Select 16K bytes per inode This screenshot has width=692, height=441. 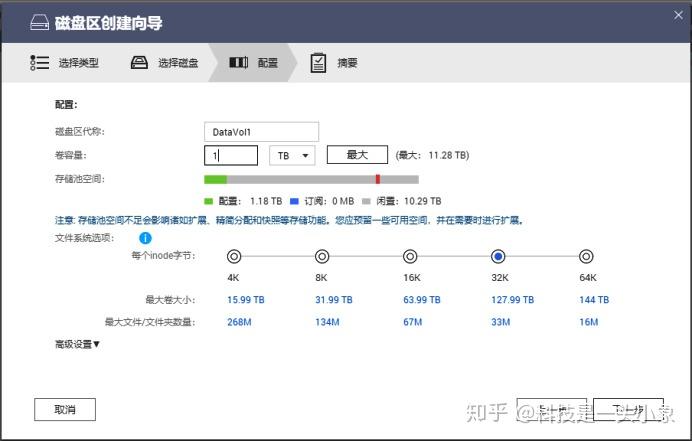pos(410,256)
